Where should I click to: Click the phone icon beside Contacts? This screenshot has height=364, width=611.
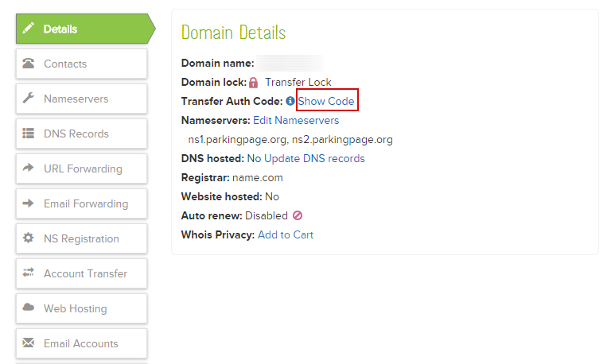(x=29, y=64)
